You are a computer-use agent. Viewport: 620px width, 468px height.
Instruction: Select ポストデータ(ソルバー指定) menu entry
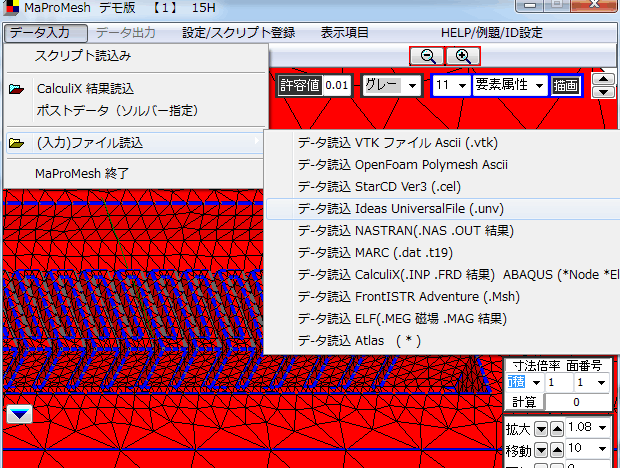[x=134, y=111]
